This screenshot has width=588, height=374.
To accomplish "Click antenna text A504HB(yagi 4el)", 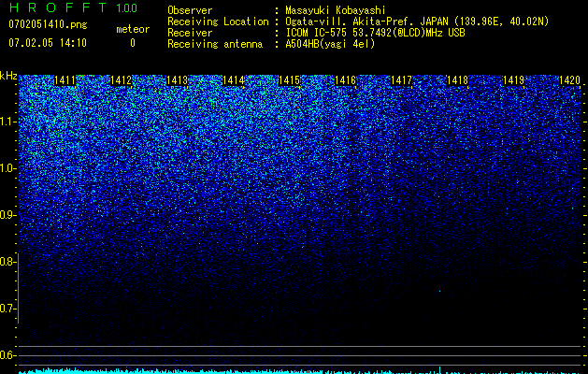I will pyautogui.click(x=330, y=44).
